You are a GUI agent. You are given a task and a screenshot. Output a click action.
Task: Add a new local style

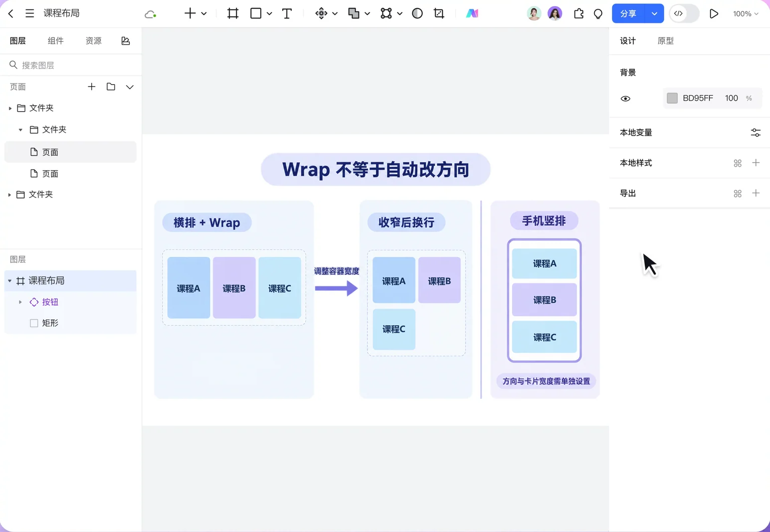point(756,163)
